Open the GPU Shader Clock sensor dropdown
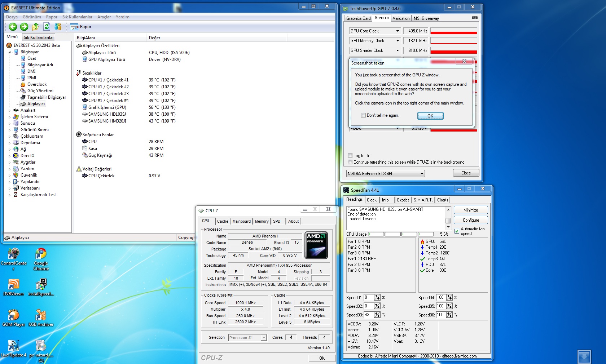 (398, 50)
